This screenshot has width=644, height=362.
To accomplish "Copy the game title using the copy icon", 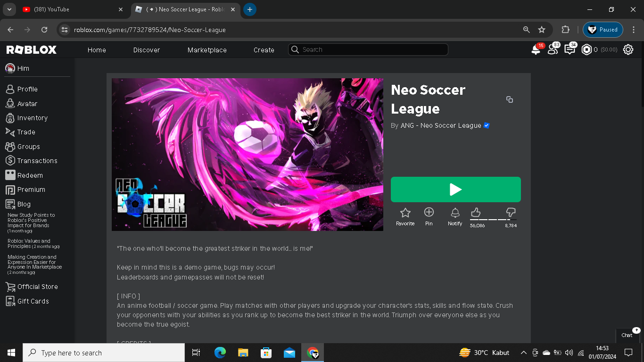I will coord(510,99).
